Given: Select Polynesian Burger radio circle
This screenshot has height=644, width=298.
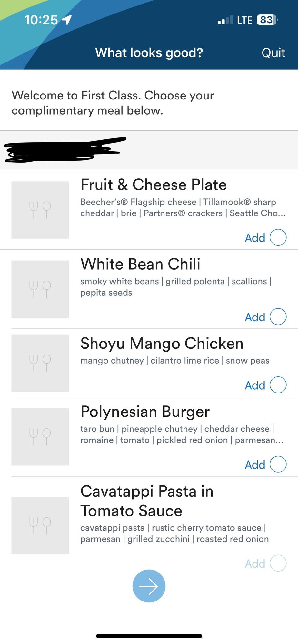Looking at the screenshot, I should point(278,464).
